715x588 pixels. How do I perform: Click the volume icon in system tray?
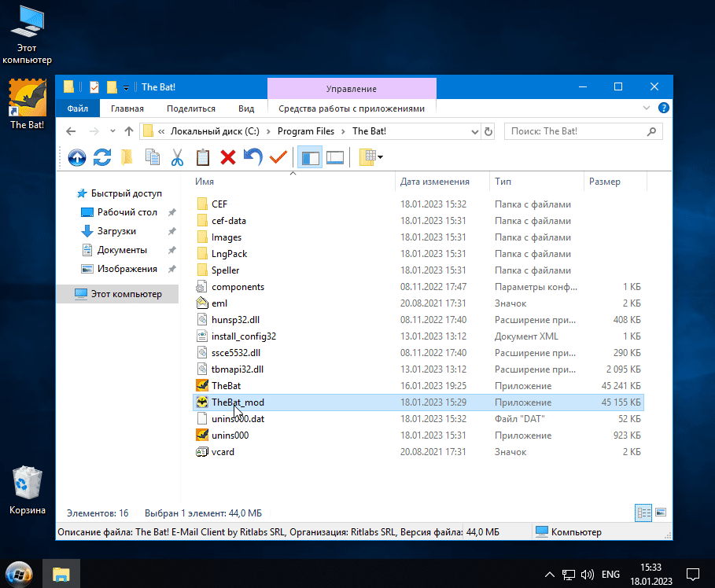click(588, 575)
